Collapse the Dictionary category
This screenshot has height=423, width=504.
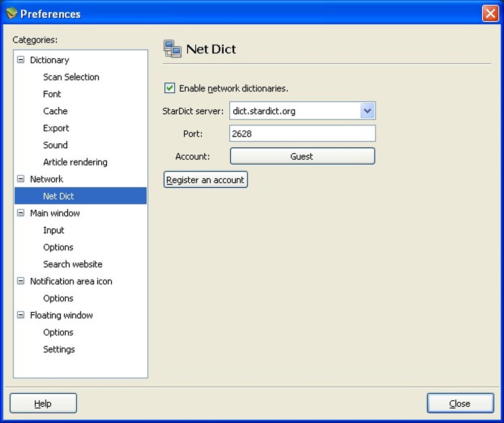(x=21, y=59)
